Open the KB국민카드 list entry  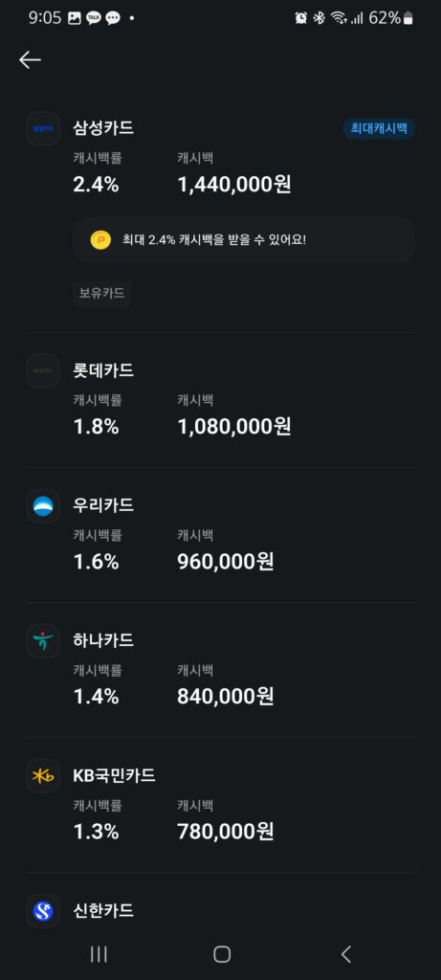coord(220,806)
